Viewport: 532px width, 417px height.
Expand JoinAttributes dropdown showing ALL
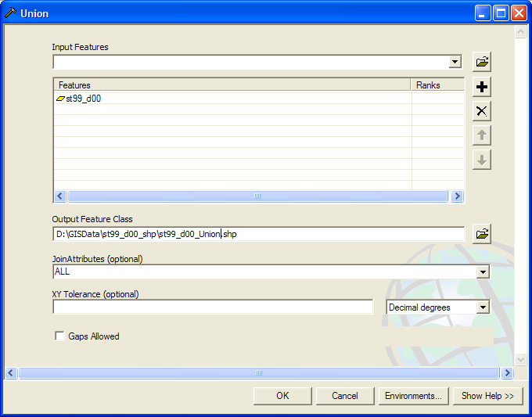483,272
